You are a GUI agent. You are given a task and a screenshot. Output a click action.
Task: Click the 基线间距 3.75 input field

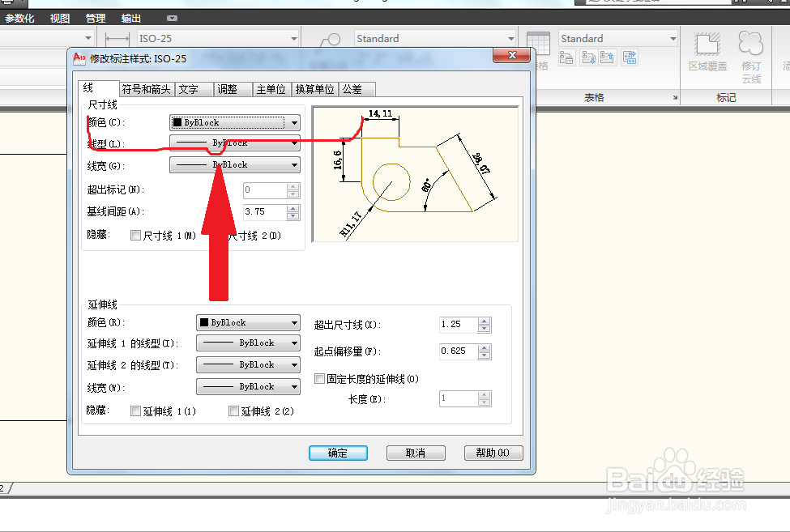pos(265,212)
